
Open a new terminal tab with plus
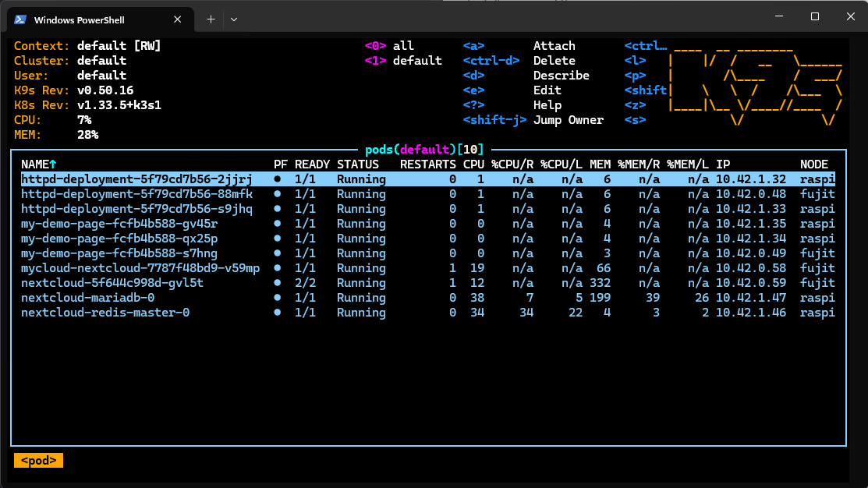click(211, 19)
